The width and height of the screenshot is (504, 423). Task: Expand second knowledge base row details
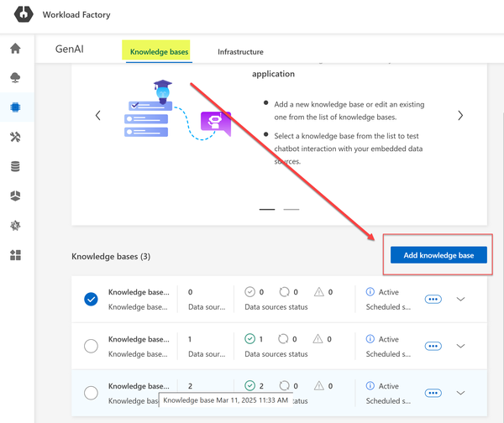[460, 347]
